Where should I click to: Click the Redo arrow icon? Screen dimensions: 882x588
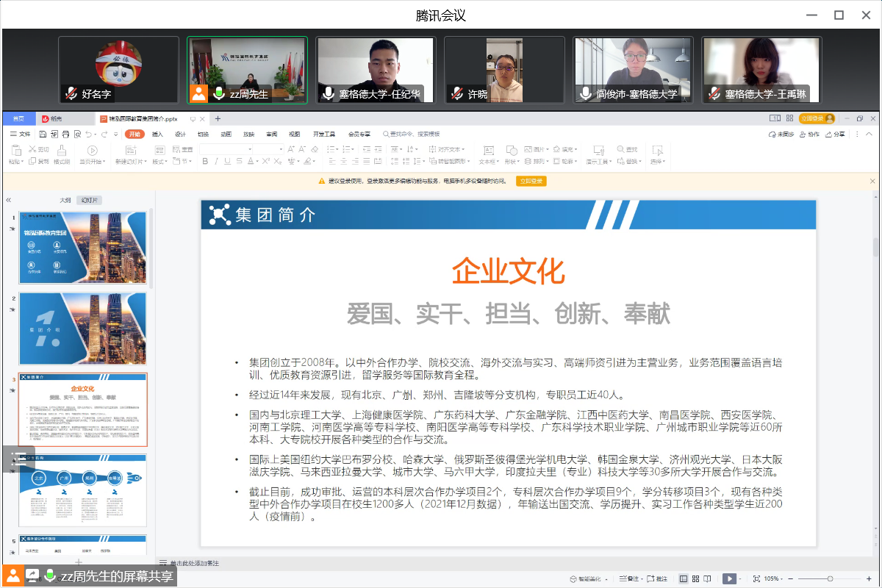104,134
